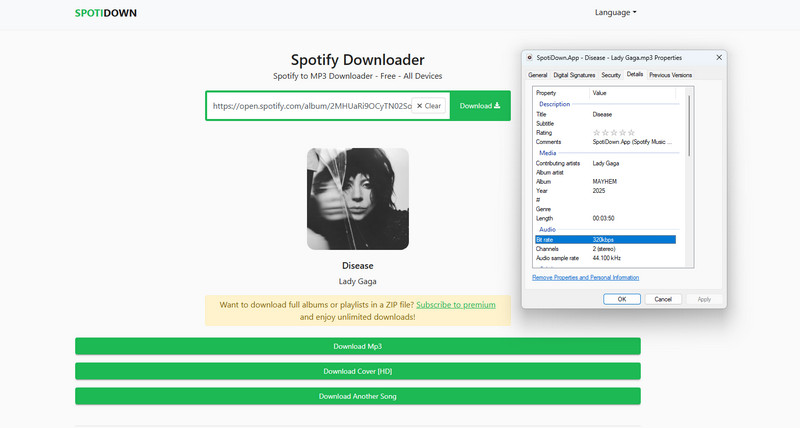
Task: Click Cancel in the Properties dialog
Action: pyautogui.click(x=663, y=299)
